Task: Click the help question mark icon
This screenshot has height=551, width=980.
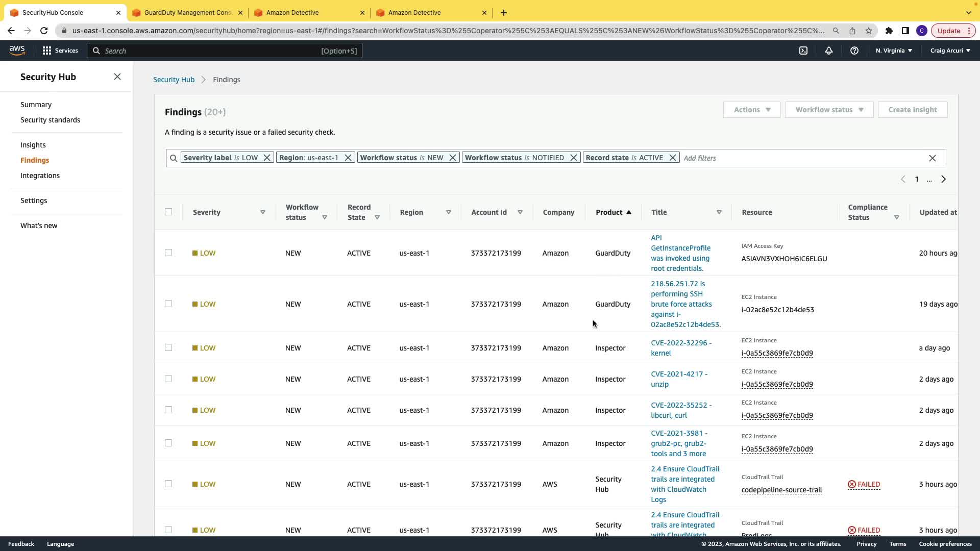Action: [854, 51]
